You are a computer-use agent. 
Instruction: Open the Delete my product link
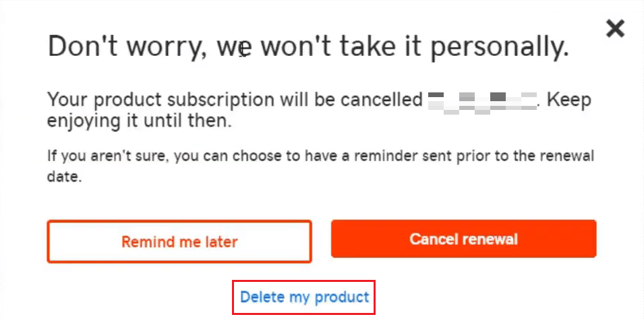click(305, 297)
